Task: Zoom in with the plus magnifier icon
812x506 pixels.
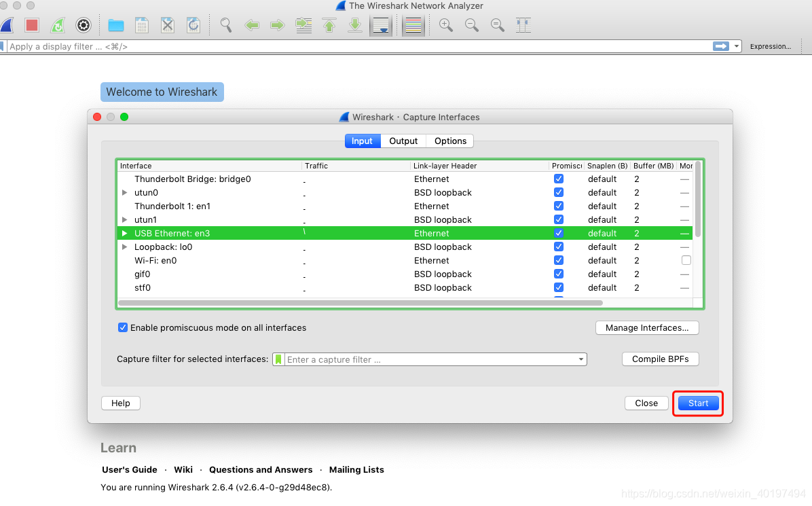Action: [x=446, y=25]
